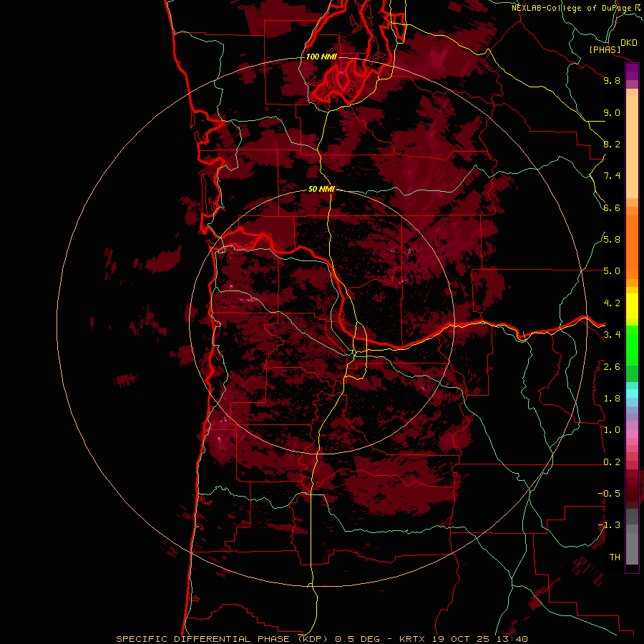Click the cyan segment of the color bar
Viewport: 644px width, 644px height.
click(632, 394)
